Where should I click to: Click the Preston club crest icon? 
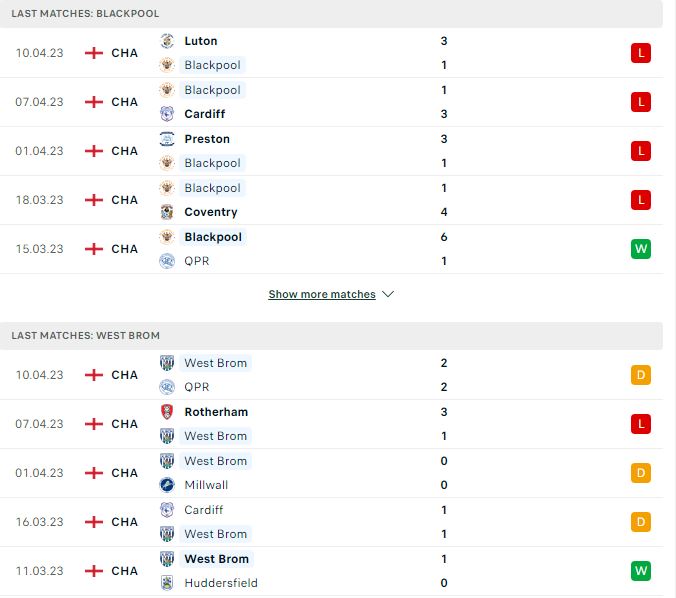coord(167,139)
